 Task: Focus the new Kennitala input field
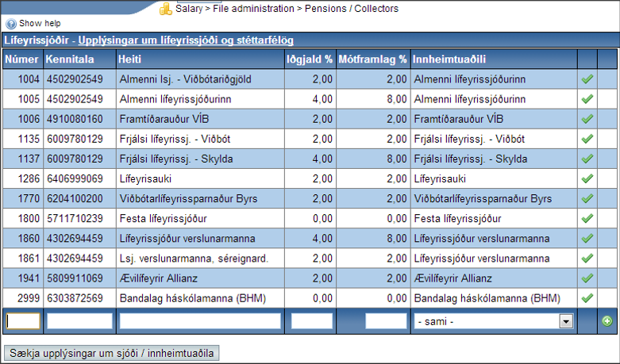pos(79,321)
